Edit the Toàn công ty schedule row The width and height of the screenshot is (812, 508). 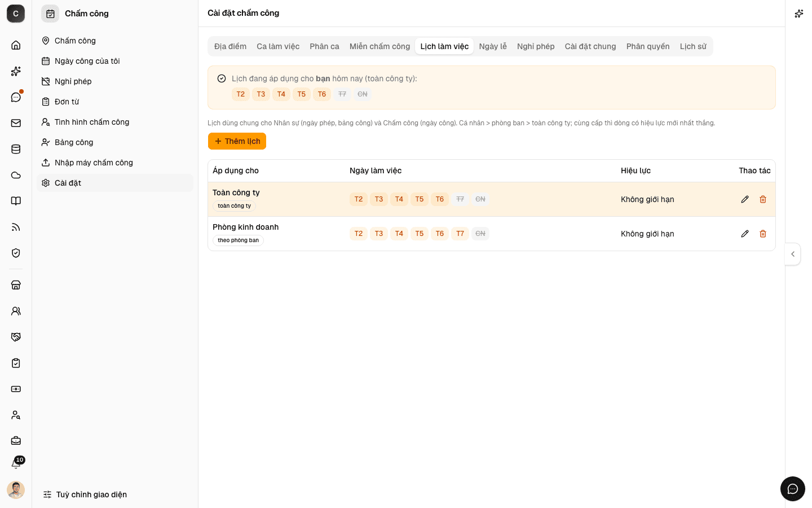point(745,199)
